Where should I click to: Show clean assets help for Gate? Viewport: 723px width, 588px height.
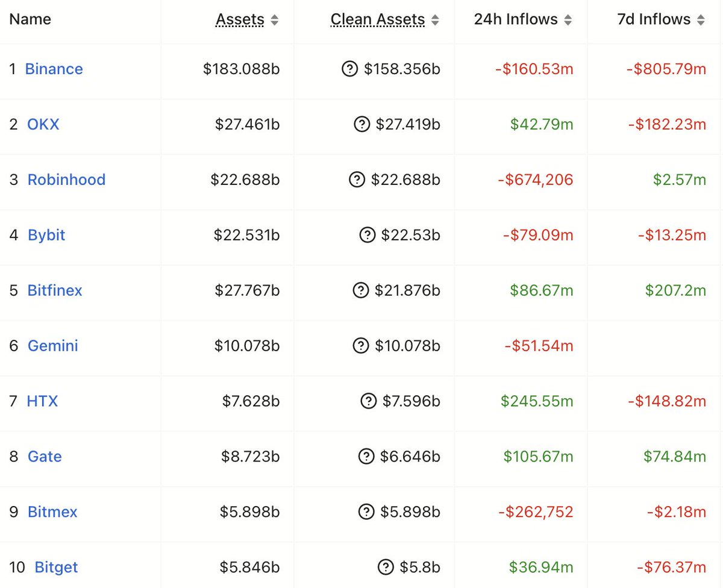(366, 457)
